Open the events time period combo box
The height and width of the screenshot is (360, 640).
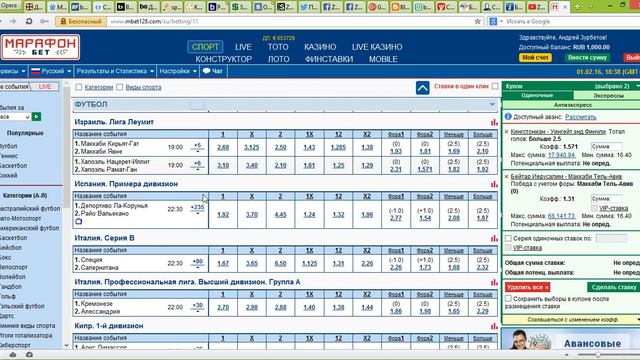coord(15,117)
